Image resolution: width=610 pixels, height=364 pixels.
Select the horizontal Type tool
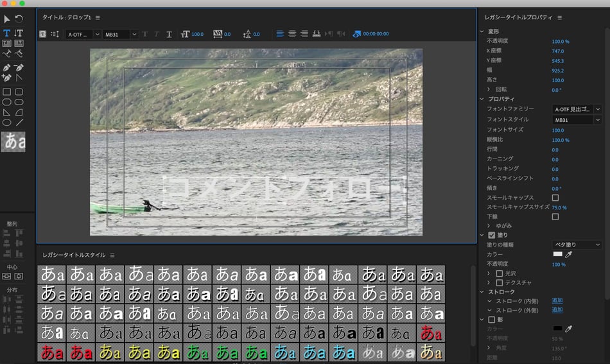click(7, 33)
